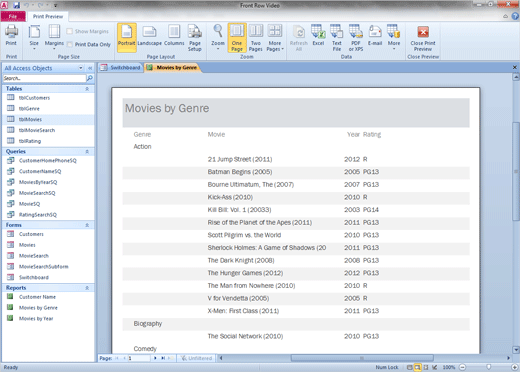This screenshot has width=520, height=372.
Task: Open the Page Setup dialog
Action: [195, 38]
